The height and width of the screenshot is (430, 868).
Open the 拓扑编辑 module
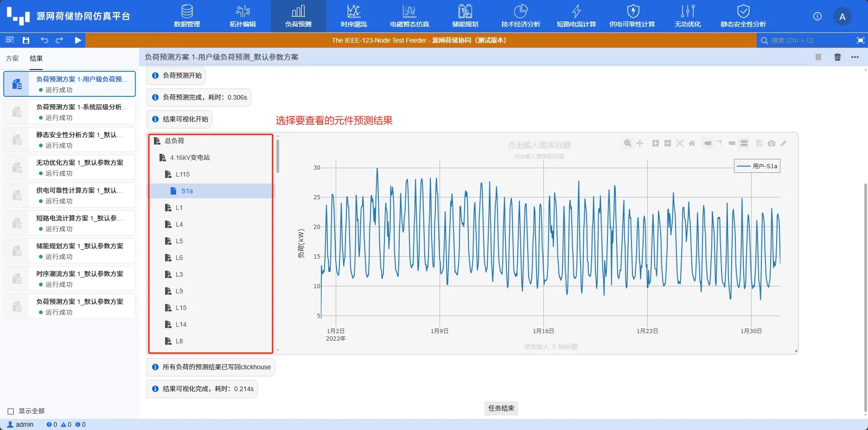[x=243, y=16]
